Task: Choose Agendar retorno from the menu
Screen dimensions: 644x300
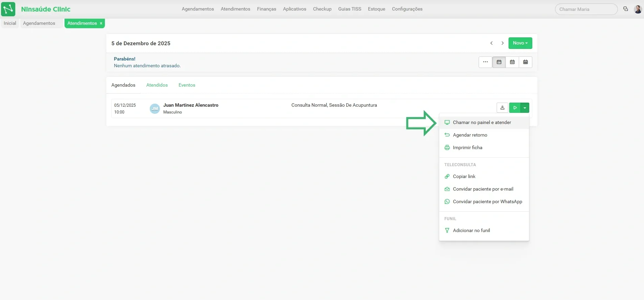Action: click(x=470, y=135)
